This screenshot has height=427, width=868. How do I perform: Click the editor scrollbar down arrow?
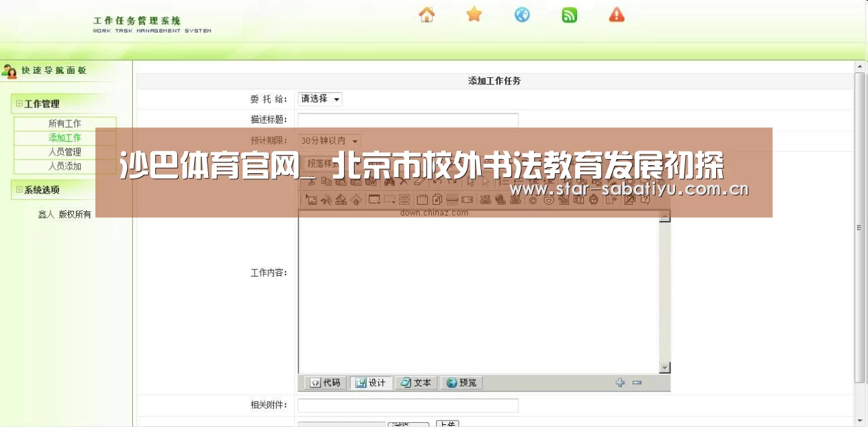point(665,368)
